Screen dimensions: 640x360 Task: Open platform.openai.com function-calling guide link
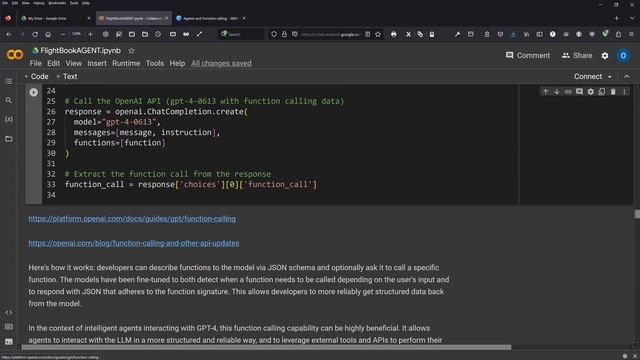click(132, 219)
